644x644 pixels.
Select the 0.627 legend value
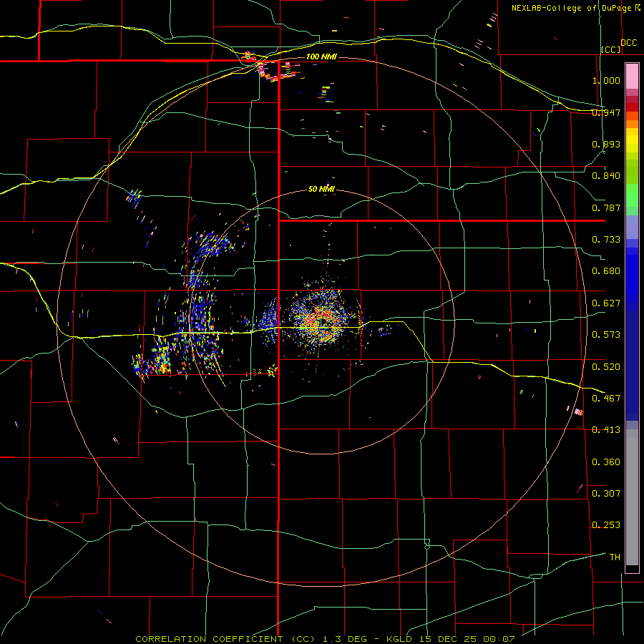(606, 303)
